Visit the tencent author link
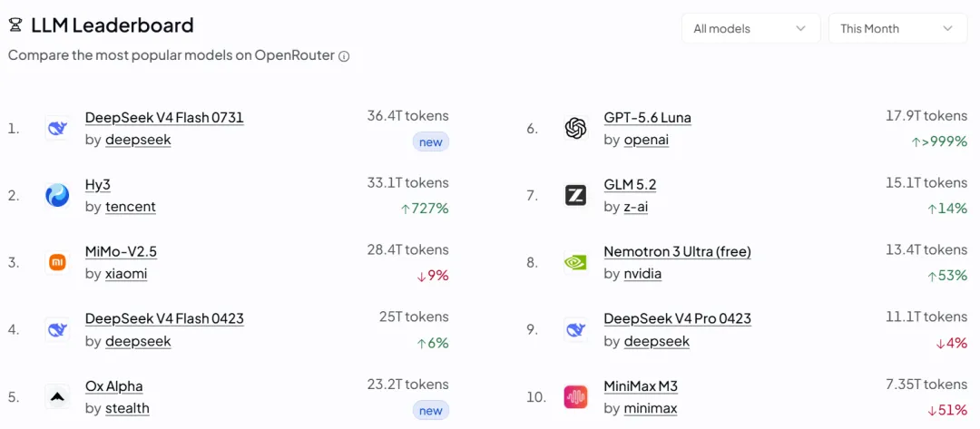980x429 pixels. (x=131, y=207)
